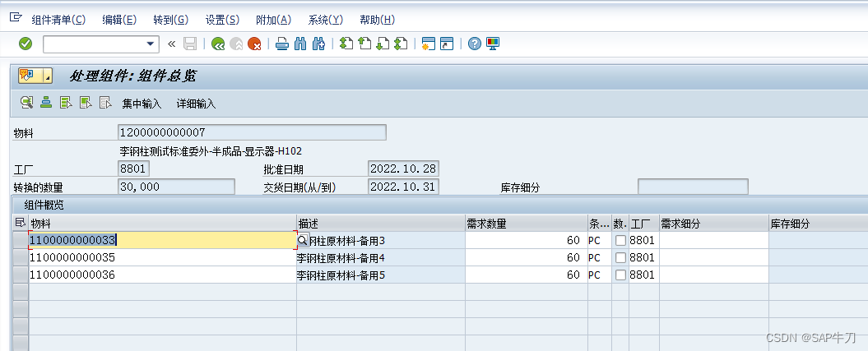Screen dimensions: 868x351
Task: Toggle the checkbox in row 1100000000035
Action: [x=620, y=257]
